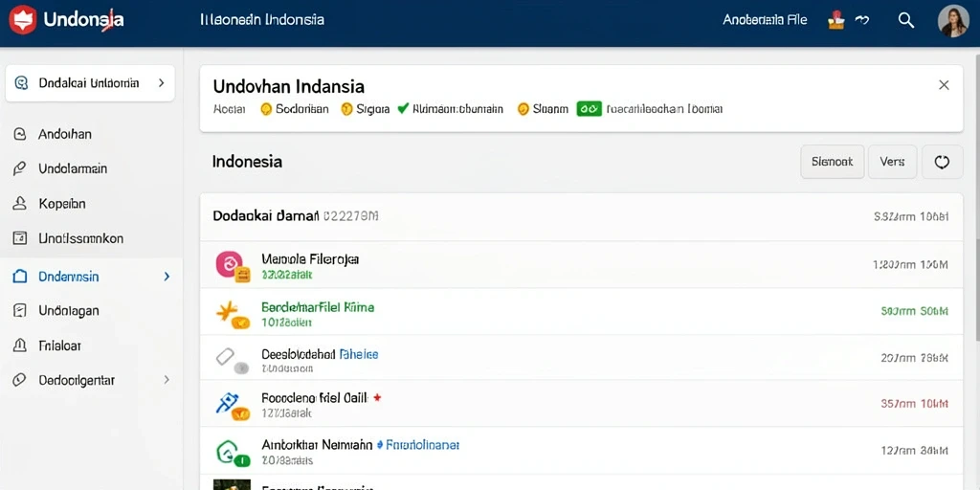Click the green badge filter in banner
Screen dimensions: 980x490
(x=590, y=109)
